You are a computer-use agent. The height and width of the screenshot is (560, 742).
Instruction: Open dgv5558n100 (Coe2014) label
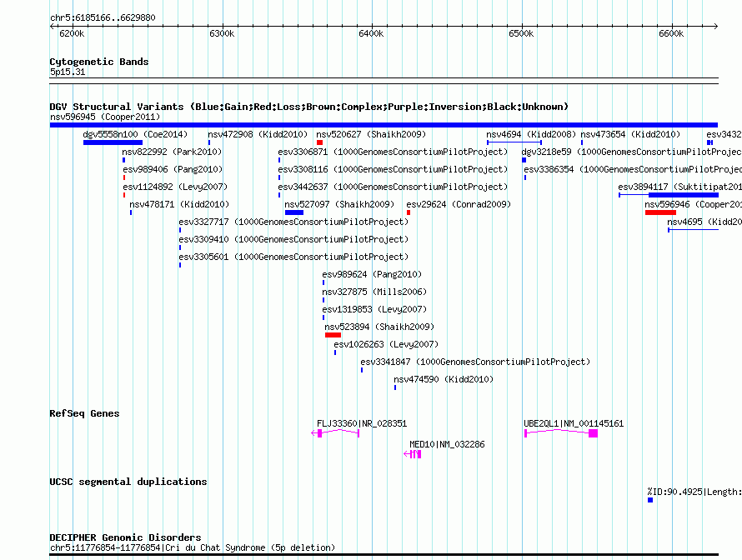135,134
